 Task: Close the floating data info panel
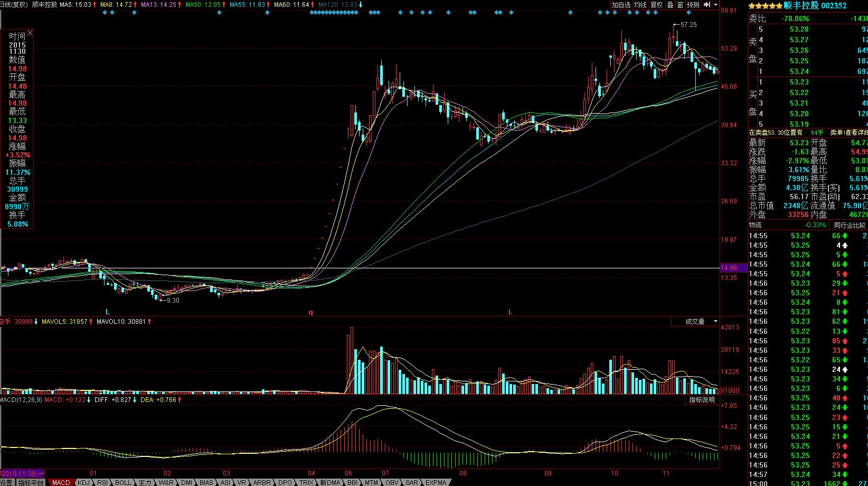tap(30, 33)
